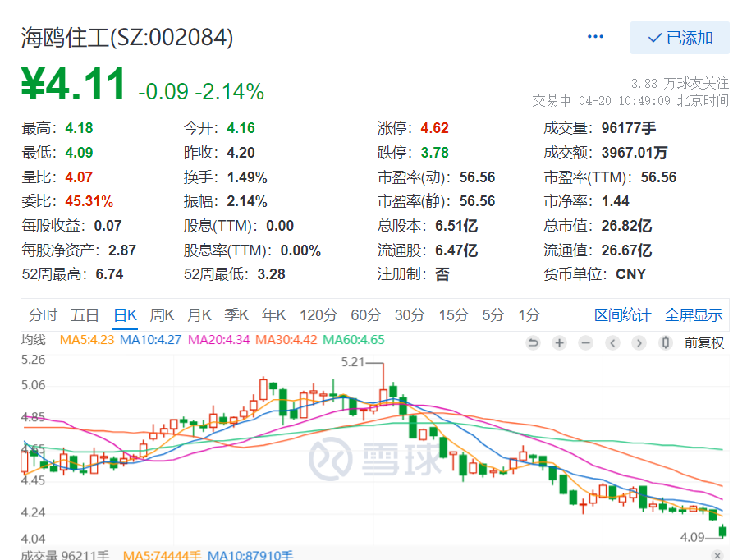756x560 pixels.
Task: Click the 最低 value 4.09
Action: [x=79, y=153]
